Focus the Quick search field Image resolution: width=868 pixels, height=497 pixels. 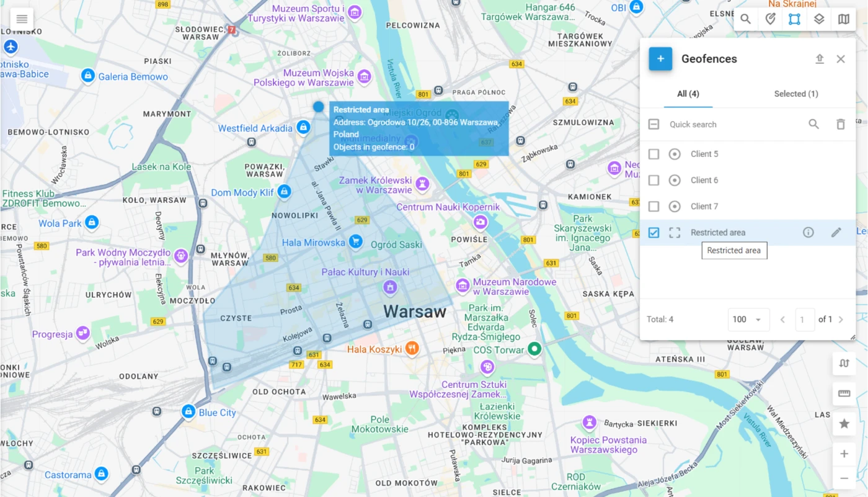pos(735,125)
